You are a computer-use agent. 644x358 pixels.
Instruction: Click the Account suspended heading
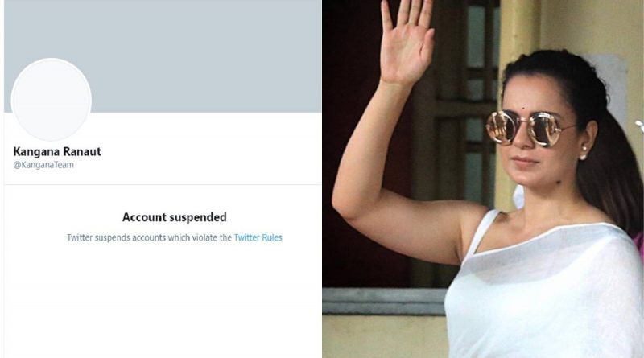[175, 216]
